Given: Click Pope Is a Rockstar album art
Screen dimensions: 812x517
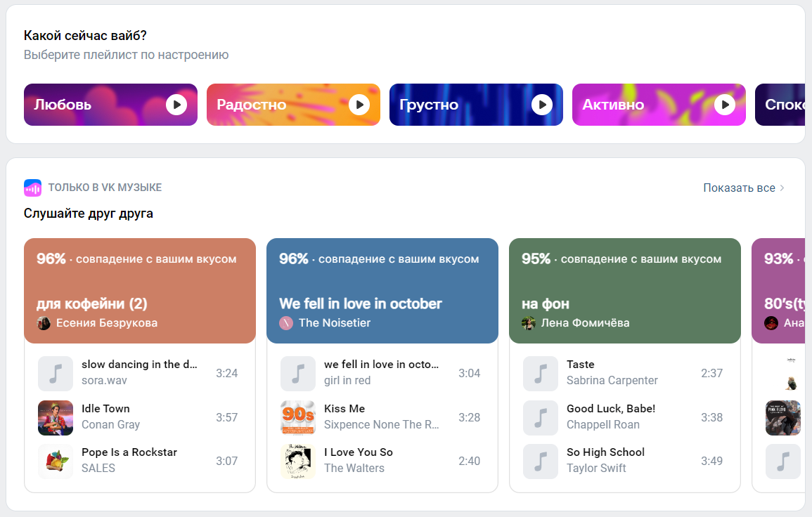Looking at the screenshot, I should tap(56, 462).
